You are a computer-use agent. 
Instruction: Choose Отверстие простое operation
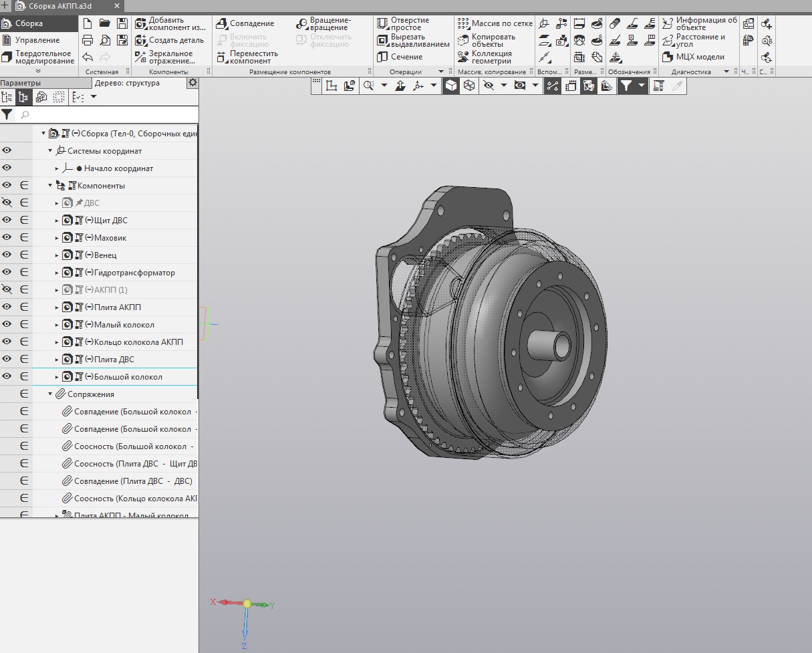403,24
